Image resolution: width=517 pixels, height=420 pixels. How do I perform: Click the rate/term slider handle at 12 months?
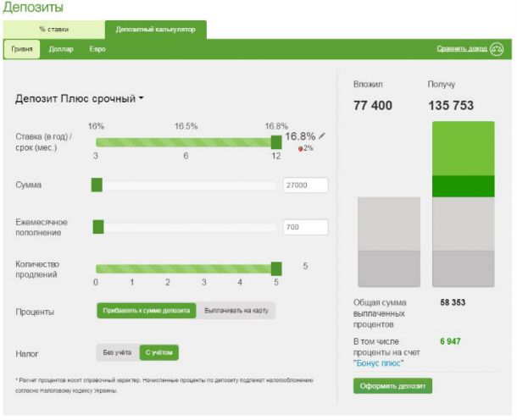tap(276, 142)
